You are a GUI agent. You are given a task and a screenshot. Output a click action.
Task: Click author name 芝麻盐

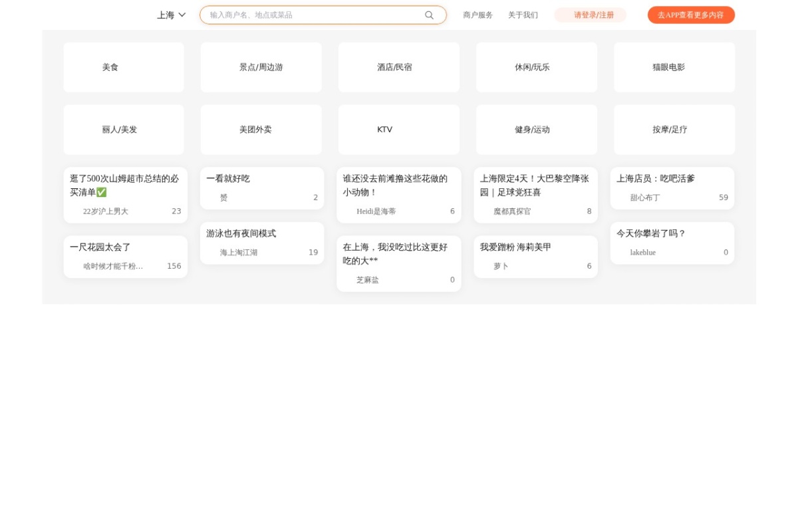(368, 280)
